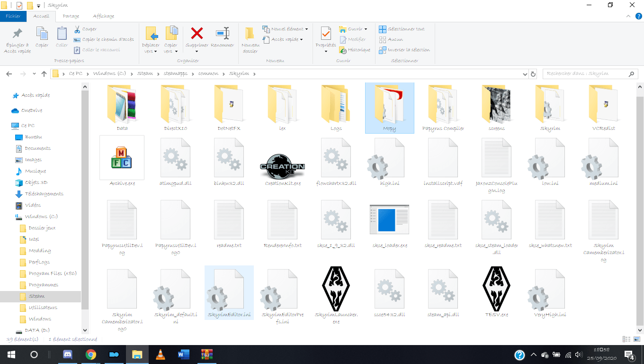Open Google Chrome from taskbar
This screenshot has width=644, height=364.
coord(91,355)
